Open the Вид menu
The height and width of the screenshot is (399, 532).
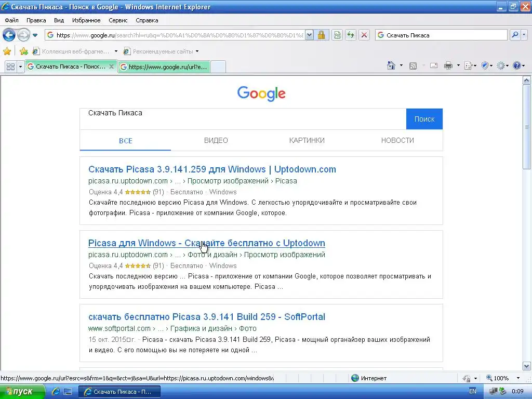59,20
